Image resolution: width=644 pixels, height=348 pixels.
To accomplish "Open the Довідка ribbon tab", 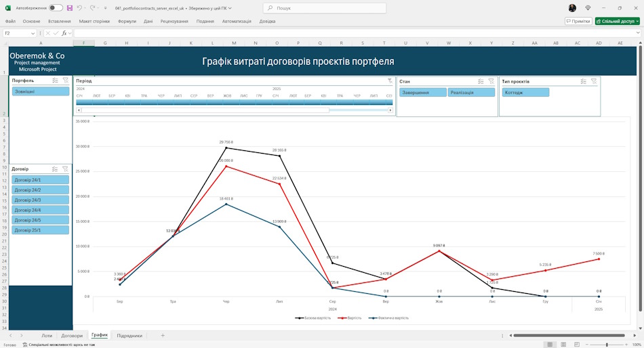I will tap(267, 21).
